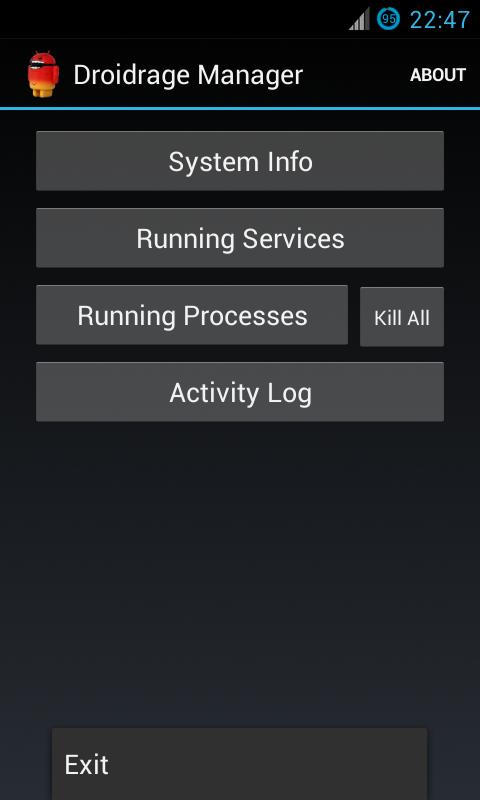Open the ABOUT action bar item
480x800 pixels.
(x=438, y=75)
